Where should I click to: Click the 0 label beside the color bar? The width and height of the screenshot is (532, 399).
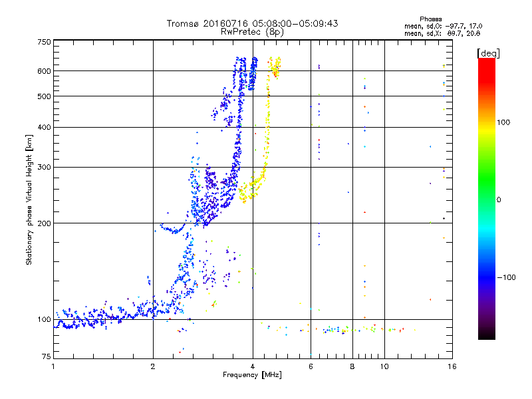pyautogui.click(x=499, y=200)
